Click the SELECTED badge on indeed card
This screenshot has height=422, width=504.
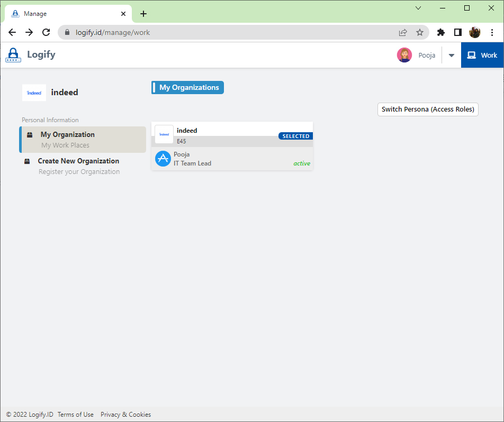(295, 136)
